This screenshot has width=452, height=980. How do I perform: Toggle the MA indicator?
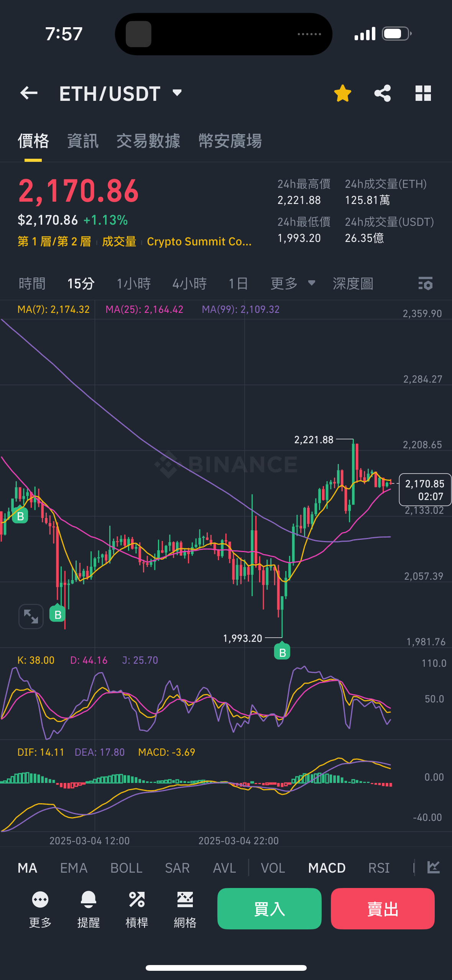28,868
